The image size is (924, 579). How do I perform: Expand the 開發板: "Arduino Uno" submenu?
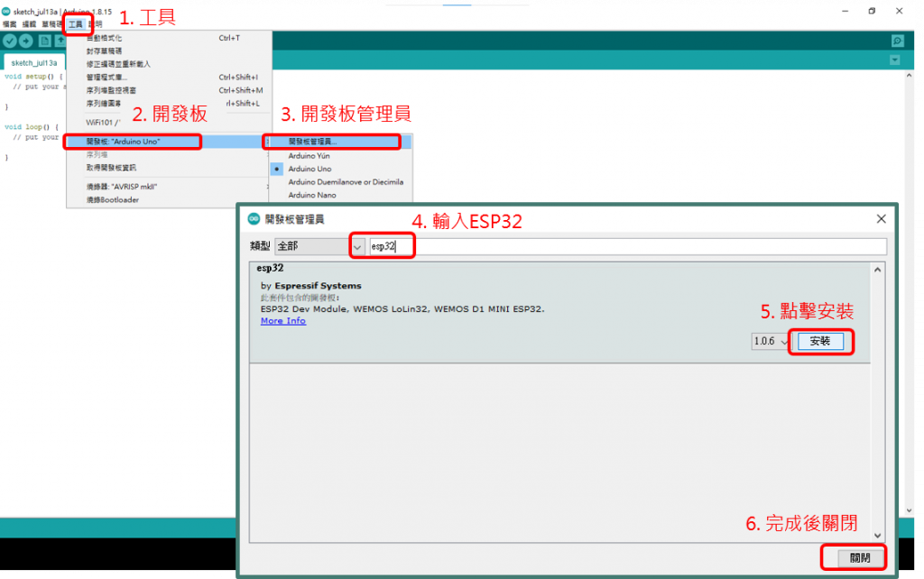(x=169, y=142)
